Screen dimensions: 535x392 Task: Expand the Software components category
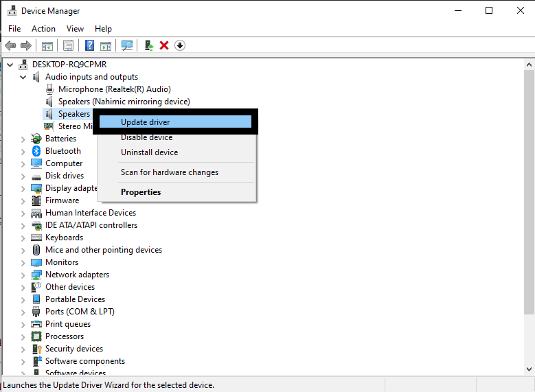[x=23, y=362]
